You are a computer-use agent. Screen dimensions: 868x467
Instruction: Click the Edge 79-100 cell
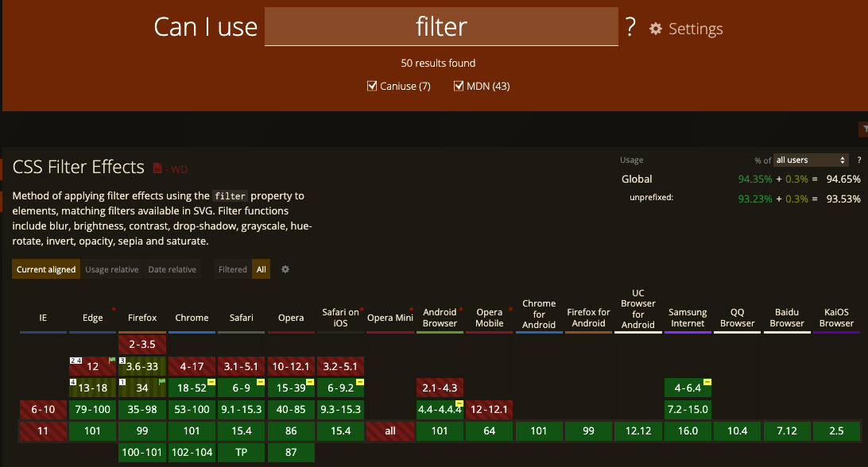click(92, 410)
